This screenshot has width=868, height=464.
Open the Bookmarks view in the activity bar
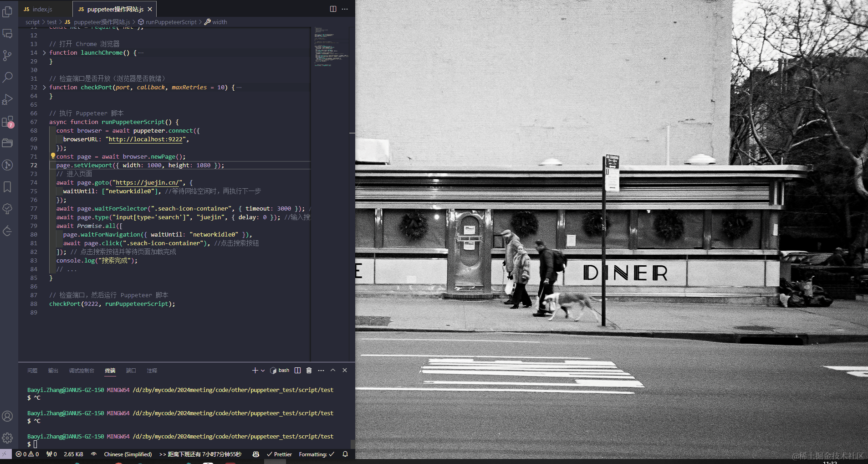pyautogui.click(x=7, y=187)
